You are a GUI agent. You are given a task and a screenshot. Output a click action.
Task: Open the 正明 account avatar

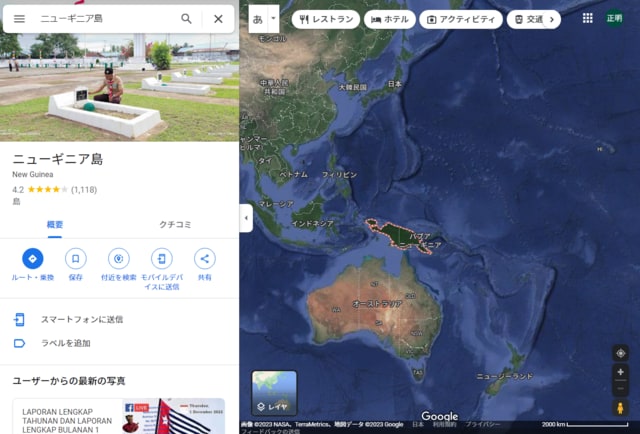pyautogui.click(x=614, y=18)
